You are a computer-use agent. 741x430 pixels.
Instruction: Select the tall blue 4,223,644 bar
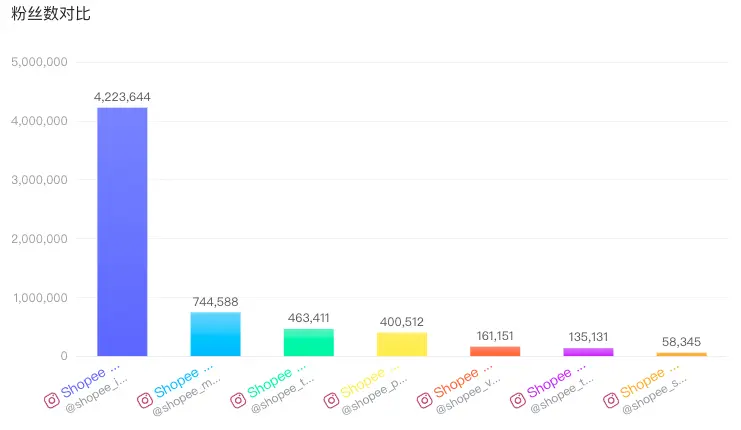tap(122, 231)
